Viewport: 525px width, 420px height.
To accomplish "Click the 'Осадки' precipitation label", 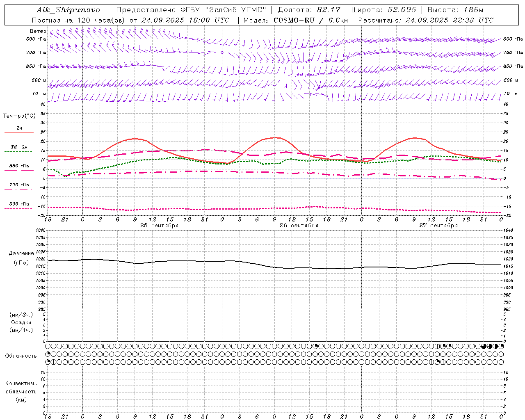I will (21, 322).
